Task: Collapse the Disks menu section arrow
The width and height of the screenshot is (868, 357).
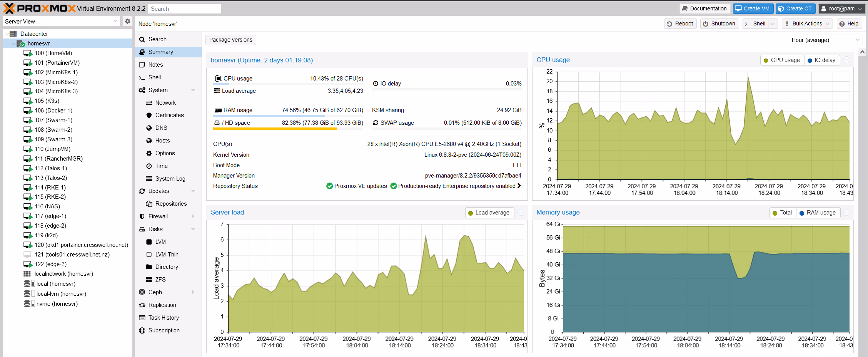Action: (193, 229)
